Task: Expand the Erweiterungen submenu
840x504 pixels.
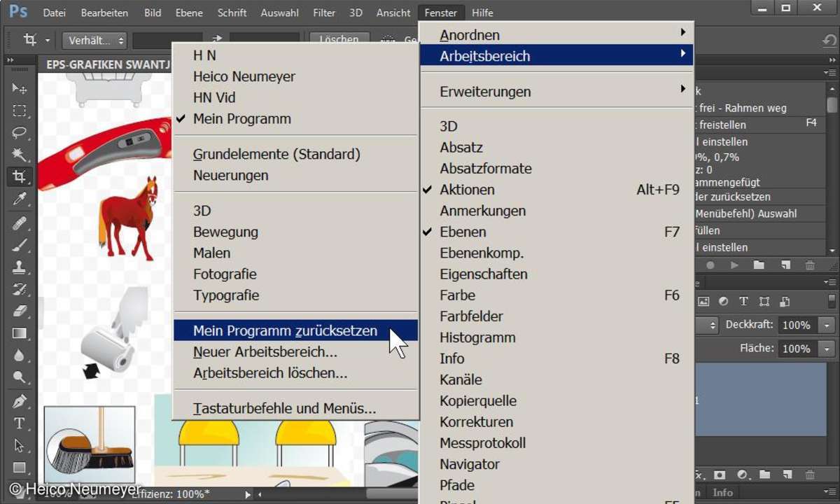Action: [x=556, y=91]
